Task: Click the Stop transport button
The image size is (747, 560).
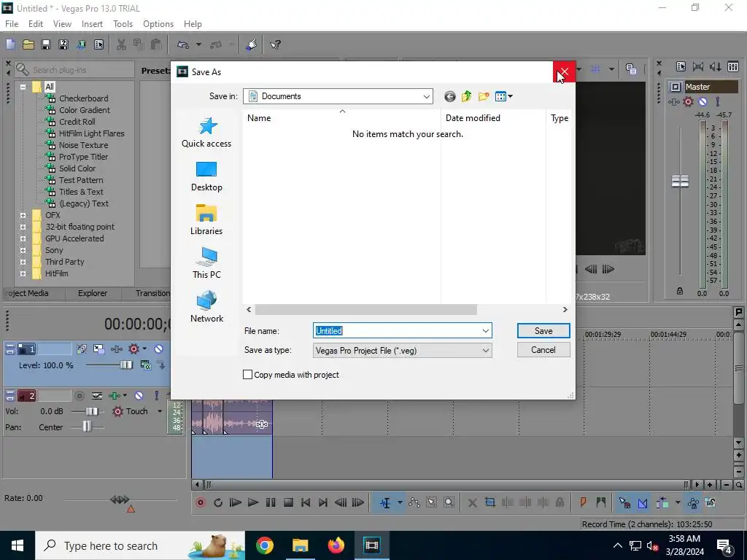Action: (x=288, y=503)
